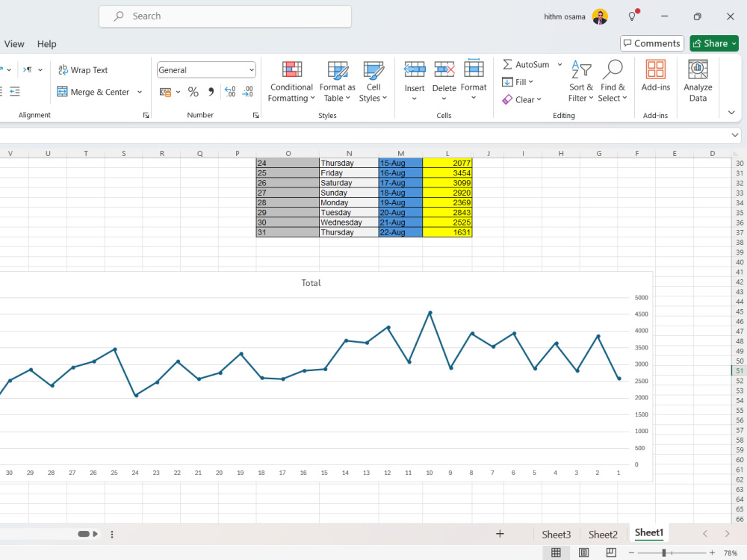Viewport: 747px width, 560px height.
Task: Click the Format cells icon
Action: click(474, 69)
